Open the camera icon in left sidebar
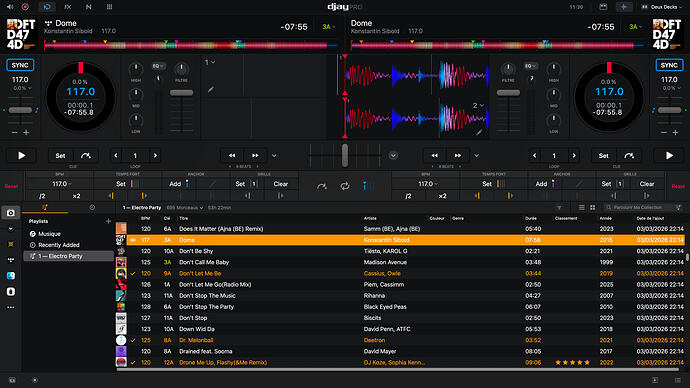The width and height of the screenshot is (690, 388). click(11, 213)
